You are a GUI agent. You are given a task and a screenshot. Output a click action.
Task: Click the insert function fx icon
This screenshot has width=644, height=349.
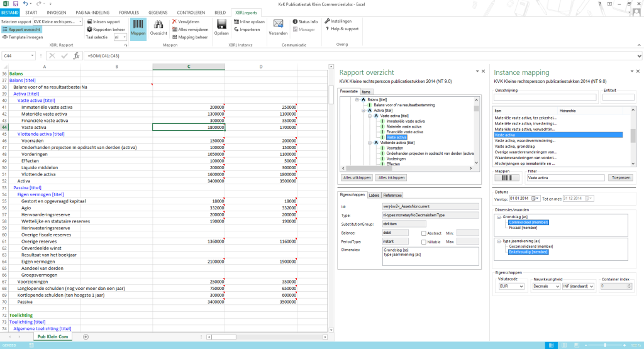76,56
